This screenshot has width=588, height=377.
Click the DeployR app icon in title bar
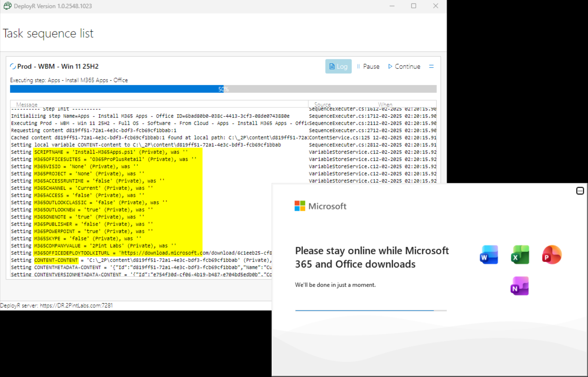(7, 6)
